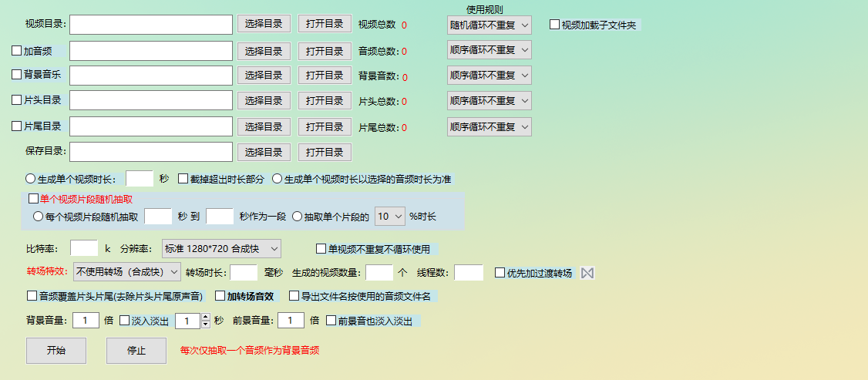Select 每个视频片段随机抽取 radio button

click(x=39, y=217)
